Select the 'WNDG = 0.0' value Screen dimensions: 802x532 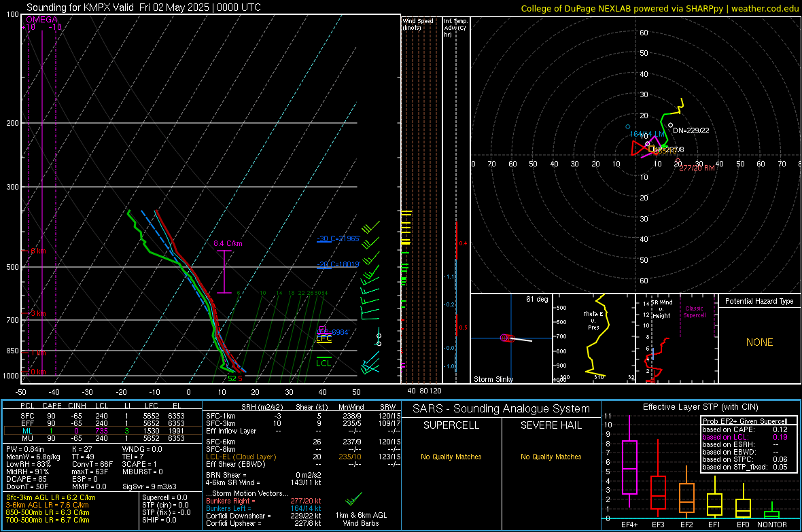[141, 449]
